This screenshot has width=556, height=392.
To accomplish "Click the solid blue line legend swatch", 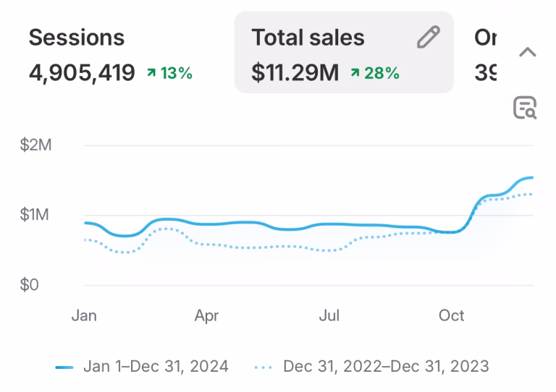I will pyautogui.click(x=64, y=367).
